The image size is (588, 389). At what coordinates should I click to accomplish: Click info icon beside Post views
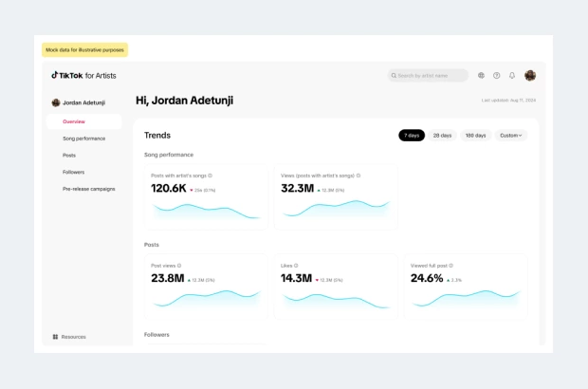tap(179, 266)
